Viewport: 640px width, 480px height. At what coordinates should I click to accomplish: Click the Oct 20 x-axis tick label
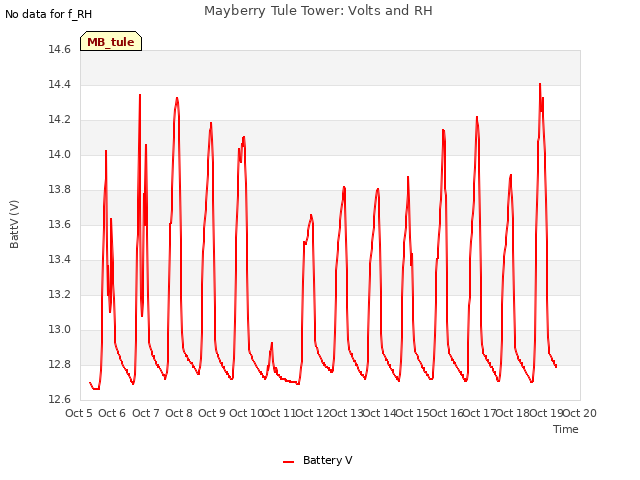580,413
